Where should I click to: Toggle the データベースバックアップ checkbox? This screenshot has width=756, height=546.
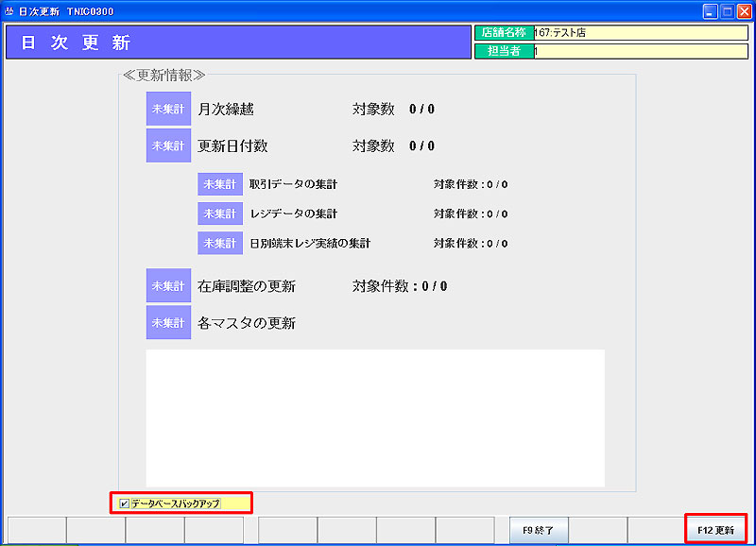coord(124,503)
